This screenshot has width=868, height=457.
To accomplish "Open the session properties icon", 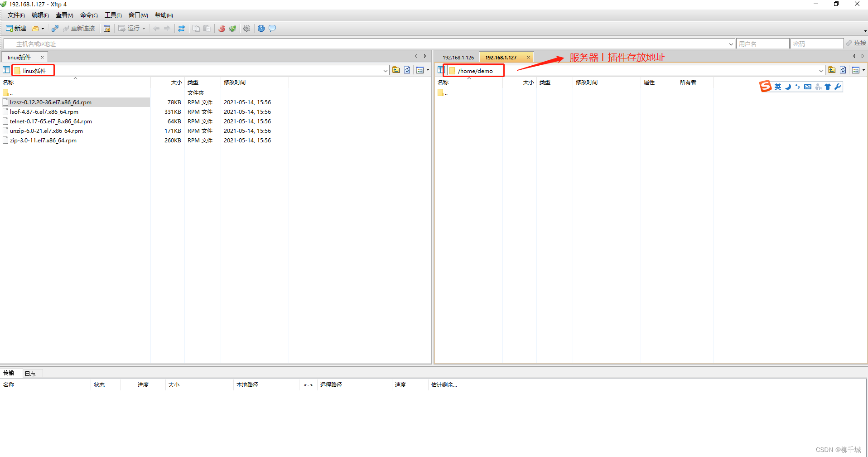I will [107, 29].
